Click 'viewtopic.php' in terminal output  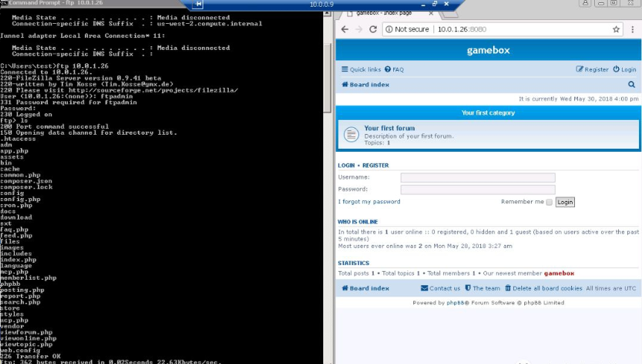(x=27, y=345)
